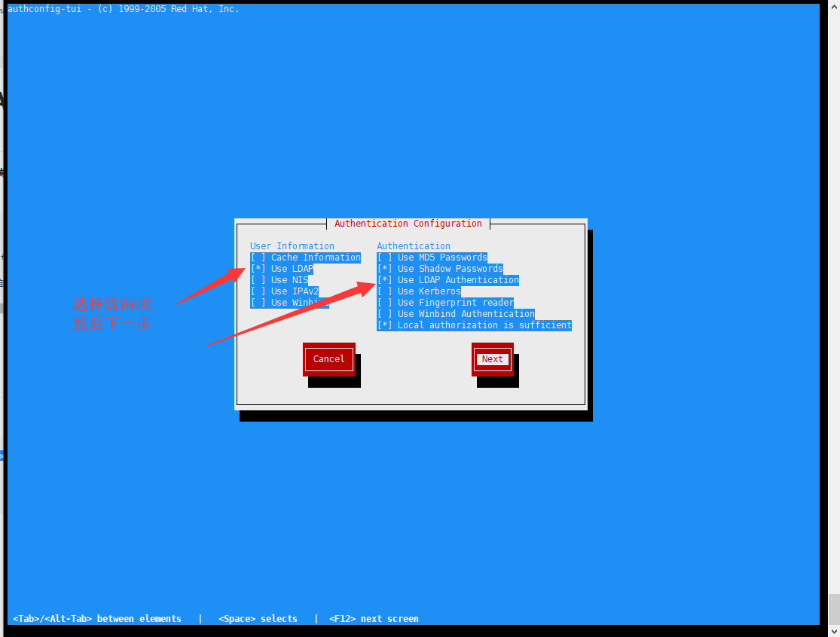Click the User Information heading

[x=292, y=246]
